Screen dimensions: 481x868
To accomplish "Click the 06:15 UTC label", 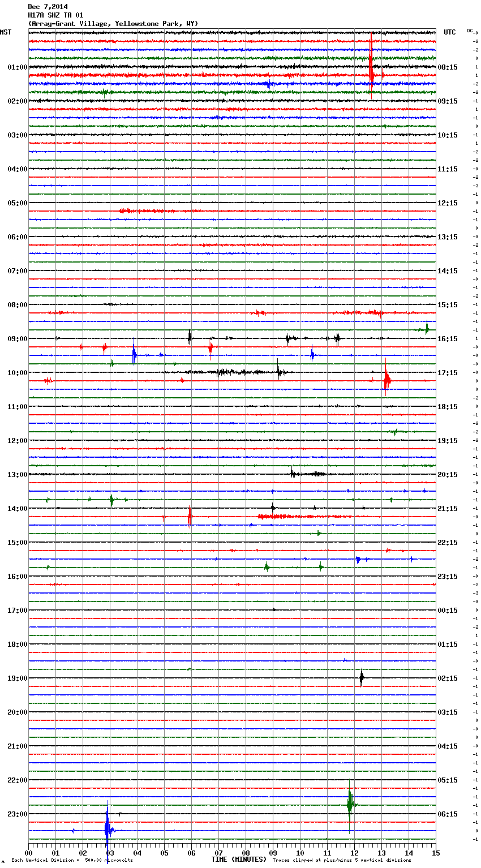I will point(448,814).
